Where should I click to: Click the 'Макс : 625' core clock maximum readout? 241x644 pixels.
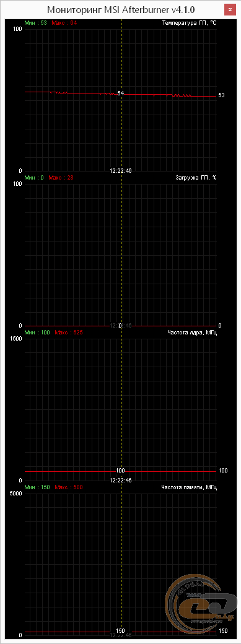69,333
